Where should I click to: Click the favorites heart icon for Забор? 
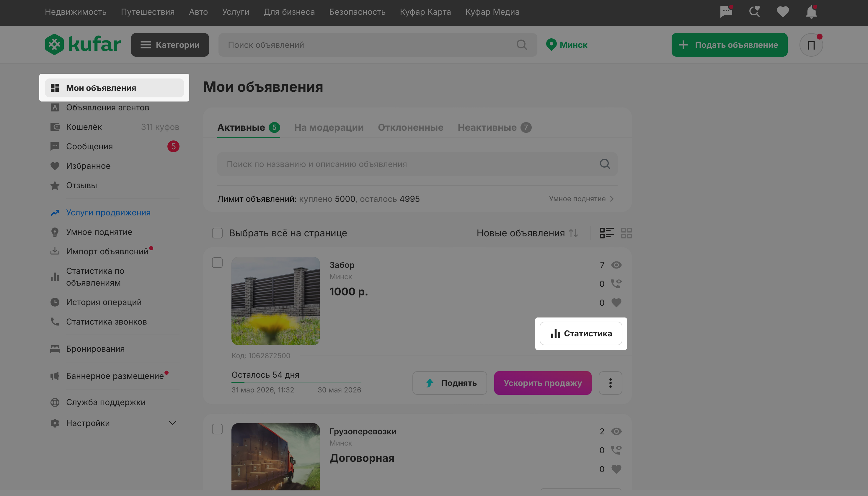[616, 302]
